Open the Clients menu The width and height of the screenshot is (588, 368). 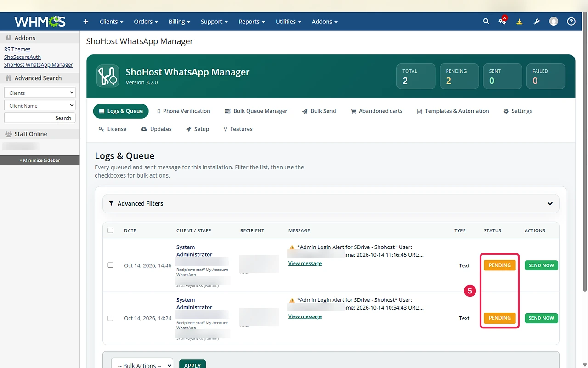pos(111,22)
